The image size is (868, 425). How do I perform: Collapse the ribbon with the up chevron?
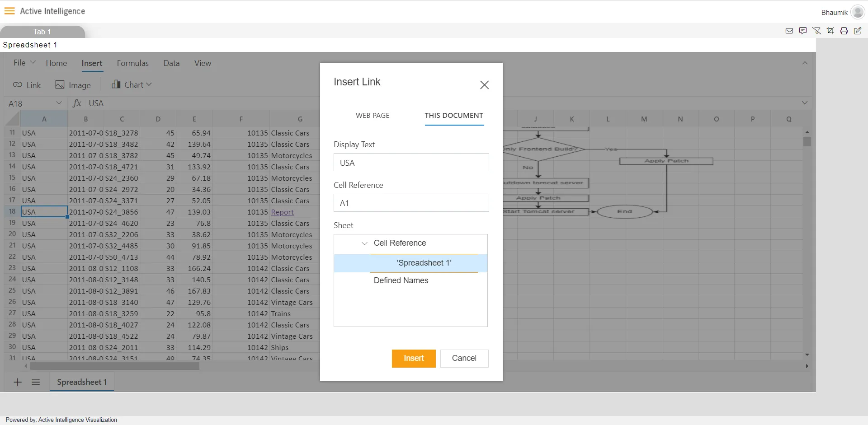click(x=805, y=63)
